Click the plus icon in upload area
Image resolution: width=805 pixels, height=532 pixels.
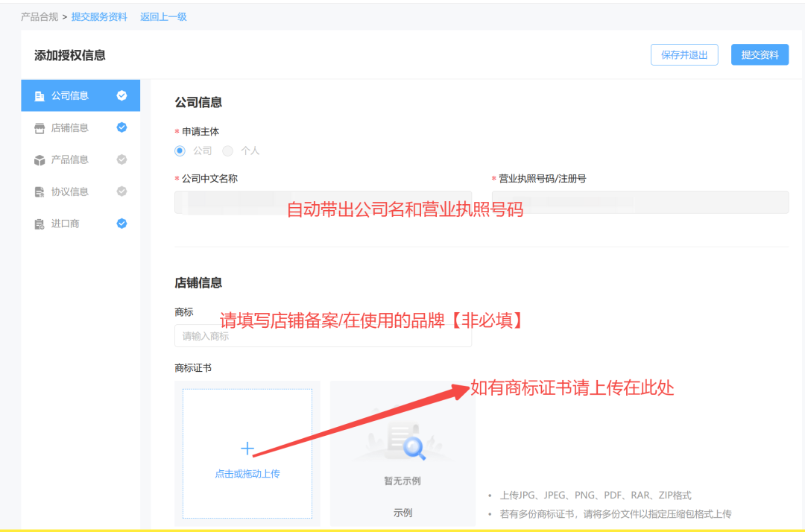point(247,449)
